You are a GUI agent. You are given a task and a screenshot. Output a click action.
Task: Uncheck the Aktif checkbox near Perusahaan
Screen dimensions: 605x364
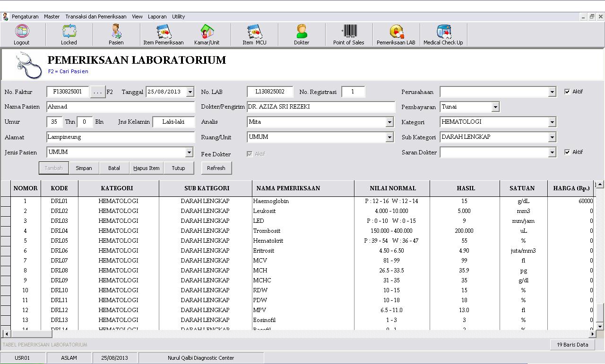click(568, 92)
